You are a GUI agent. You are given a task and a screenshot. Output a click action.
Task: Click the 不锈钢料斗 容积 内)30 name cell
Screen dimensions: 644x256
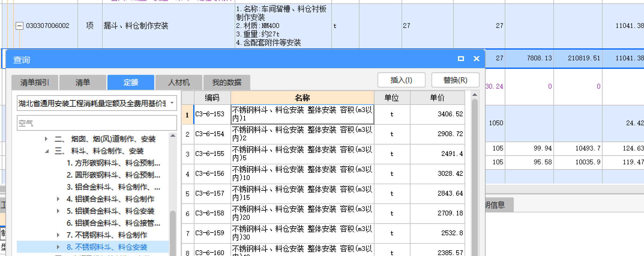(302, 233)
